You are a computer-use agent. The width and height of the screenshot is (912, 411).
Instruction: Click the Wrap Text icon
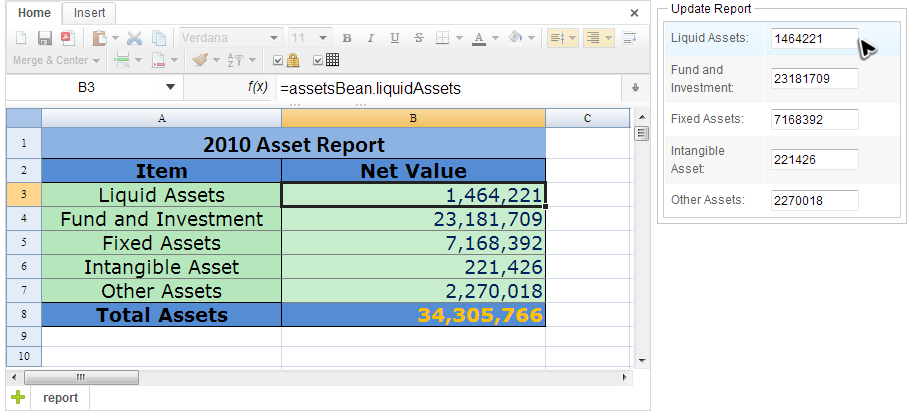pyautogui.click(x=630, y=38)
